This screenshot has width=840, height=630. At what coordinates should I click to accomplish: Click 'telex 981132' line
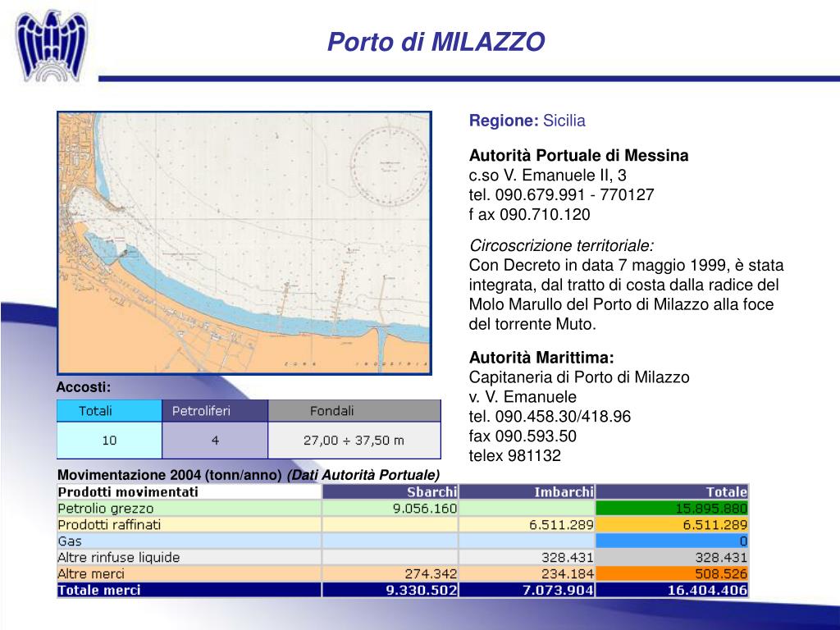[x=515, y=456]
